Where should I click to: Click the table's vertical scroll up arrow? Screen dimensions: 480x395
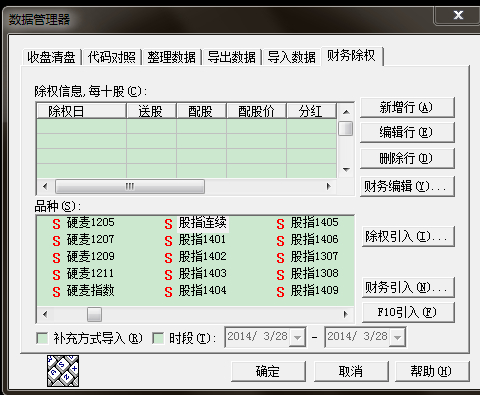point(346,112)
